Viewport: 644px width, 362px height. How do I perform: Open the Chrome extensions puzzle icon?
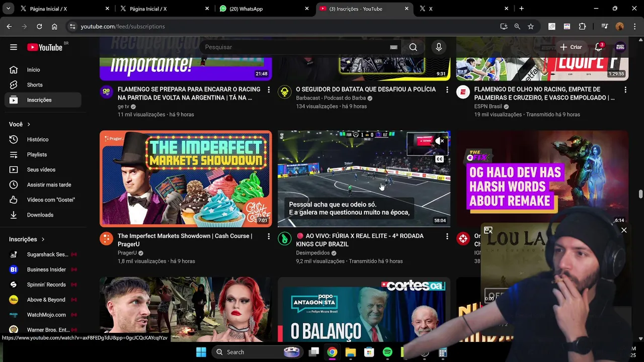(x=583, y=26)
